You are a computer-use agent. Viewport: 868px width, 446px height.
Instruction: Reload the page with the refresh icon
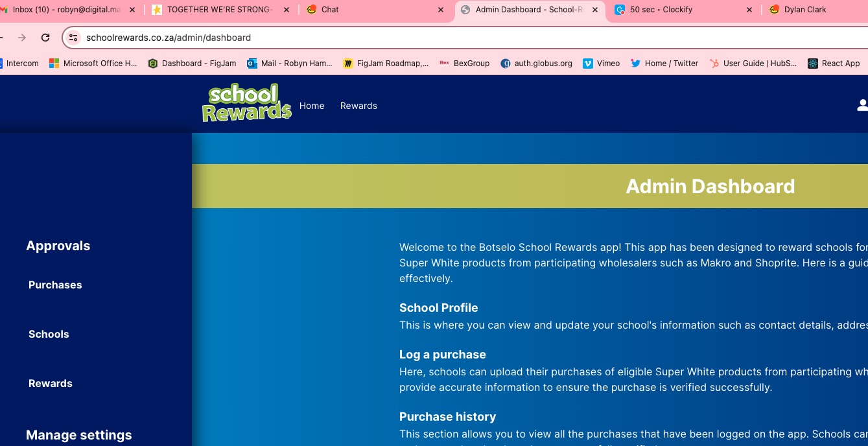point(45,38)
